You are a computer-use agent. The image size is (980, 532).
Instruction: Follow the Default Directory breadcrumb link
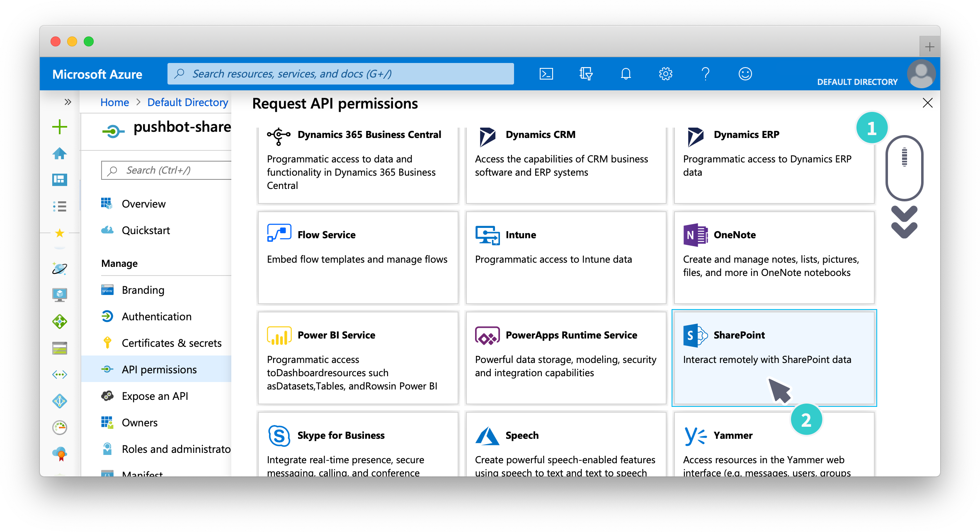[x=188, y=102]
